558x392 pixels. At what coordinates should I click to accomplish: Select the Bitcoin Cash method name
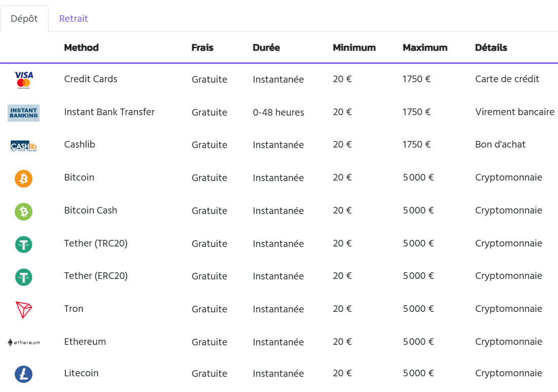click(x=90, y=210)
